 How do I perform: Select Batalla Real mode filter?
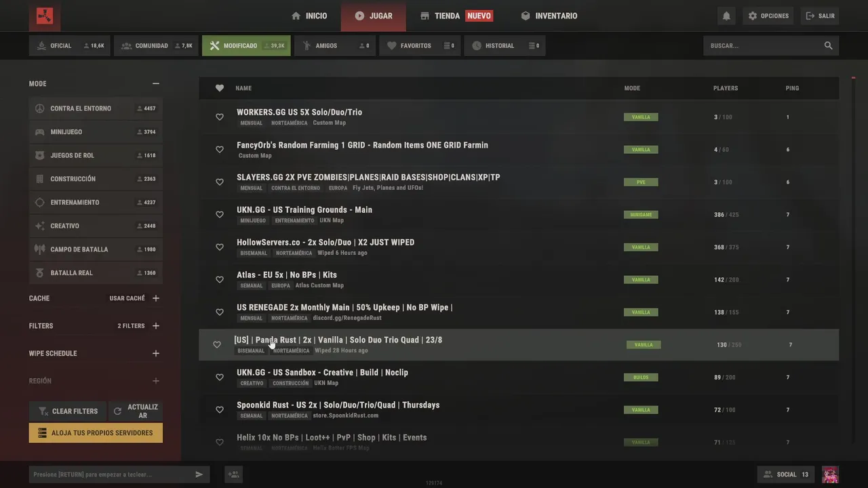coord(96,273)
